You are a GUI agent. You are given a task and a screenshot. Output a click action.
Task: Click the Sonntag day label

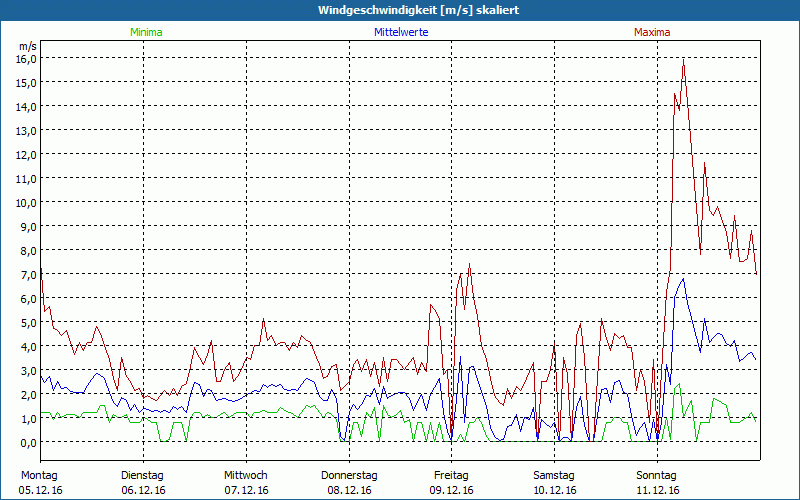click(657, 476)
